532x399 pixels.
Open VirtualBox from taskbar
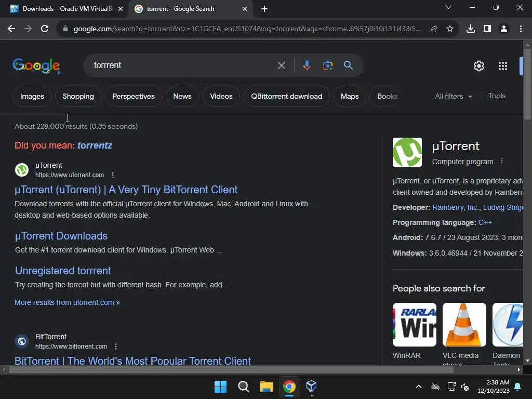pyautogui.click(x=312, y=387)
